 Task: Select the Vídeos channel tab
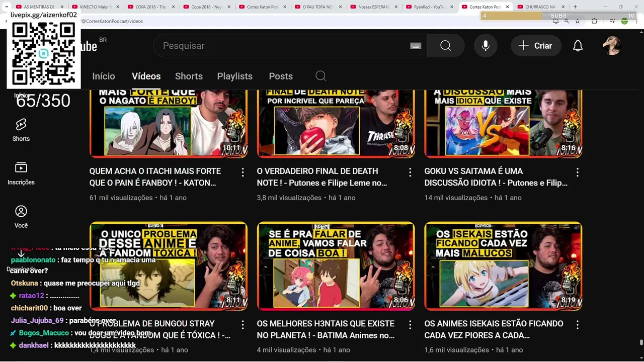146,76
